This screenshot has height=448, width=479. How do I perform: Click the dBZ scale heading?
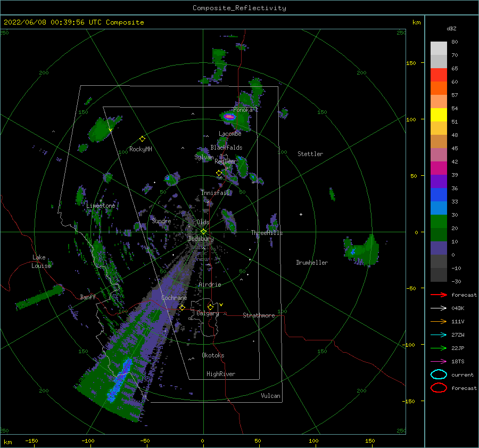451,29
